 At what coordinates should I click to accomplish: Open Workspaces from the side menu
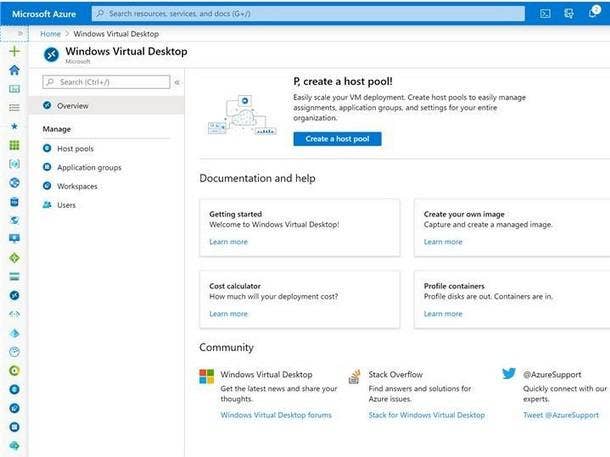click(x=77, y=186)
